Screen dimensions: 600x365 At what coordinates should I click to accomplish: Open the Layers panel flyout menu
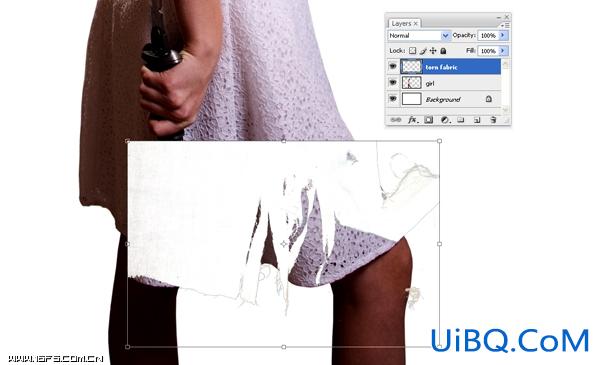(505, 25)
